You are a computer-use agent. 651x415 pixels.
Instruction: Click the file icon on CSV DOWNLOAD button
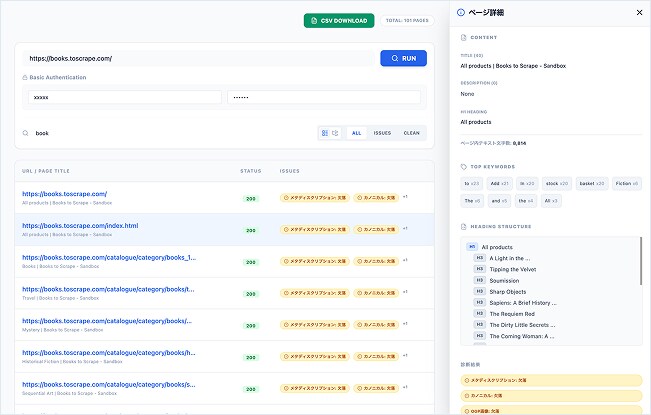pos(314,21)
